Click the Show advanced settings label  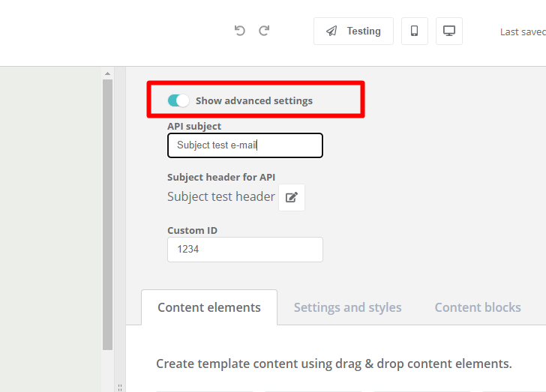coord(254,100)
